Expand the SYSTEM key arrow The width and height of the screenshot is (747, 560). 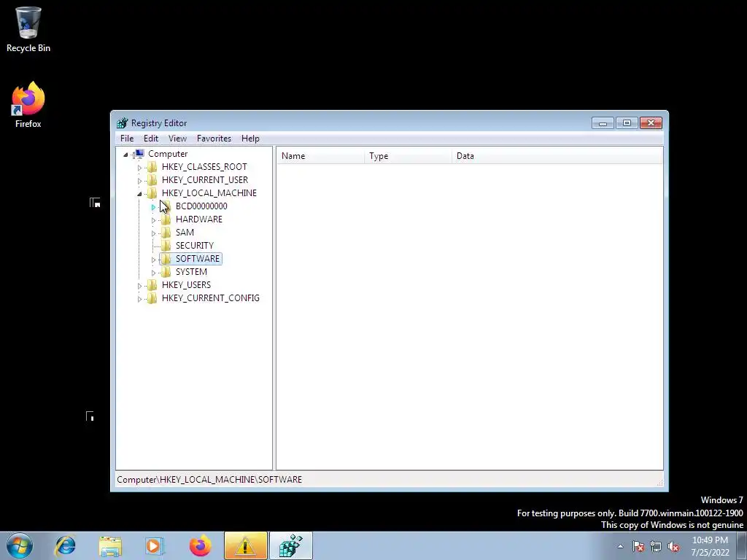point(153,273)
